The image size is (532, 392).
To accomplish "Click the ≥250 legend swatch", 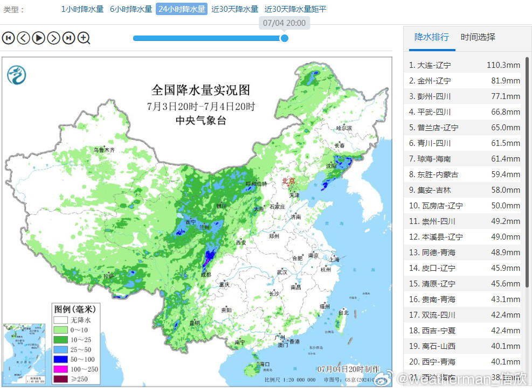I will (60, 379).
